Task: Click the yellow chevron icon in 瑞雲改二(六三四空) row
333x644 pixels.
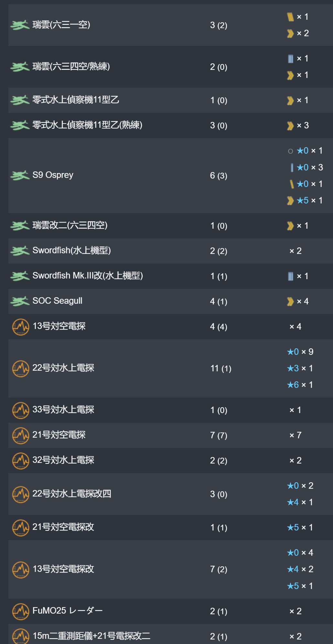Action: (x=290, y=226)
